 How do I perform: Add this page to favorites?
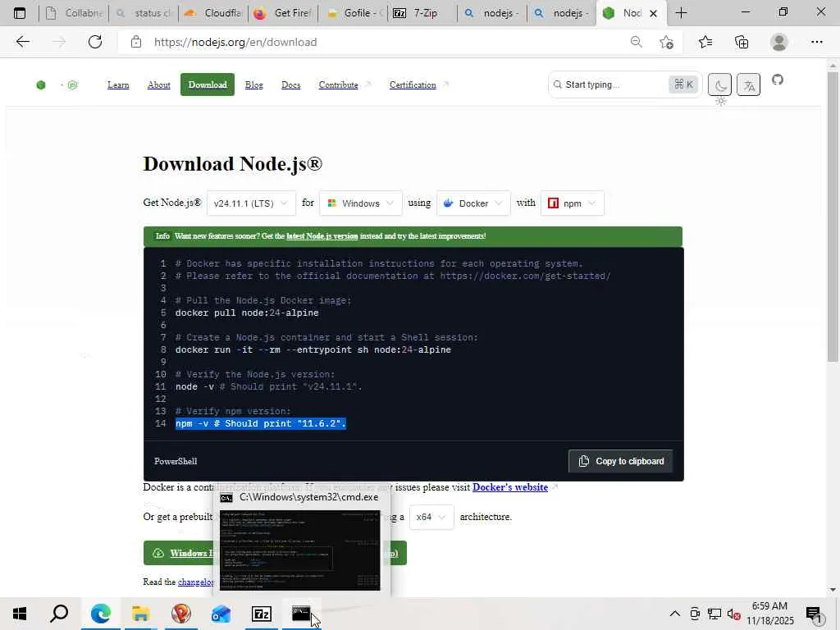[x=666, y=42]
